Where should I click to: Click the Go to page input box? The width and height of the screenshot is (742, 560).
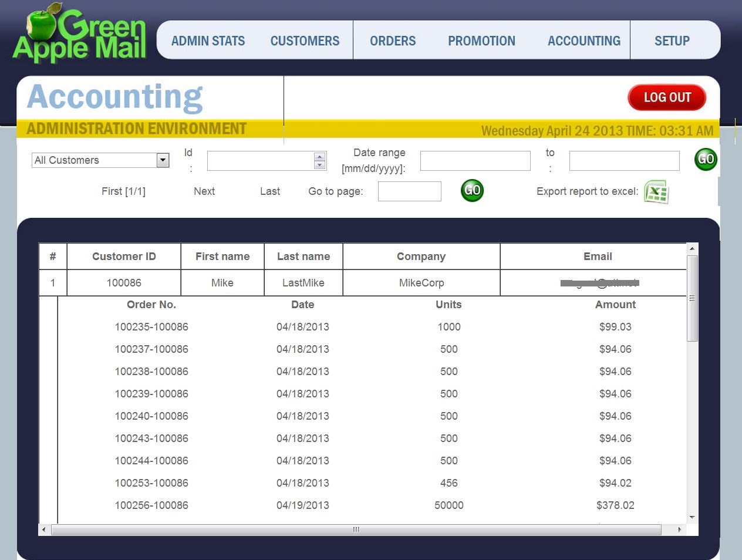[410, 191]
